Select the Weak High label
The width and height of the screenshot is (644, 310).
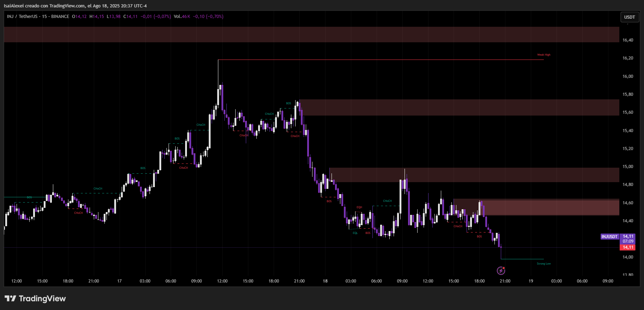click(x=543, y=55)
